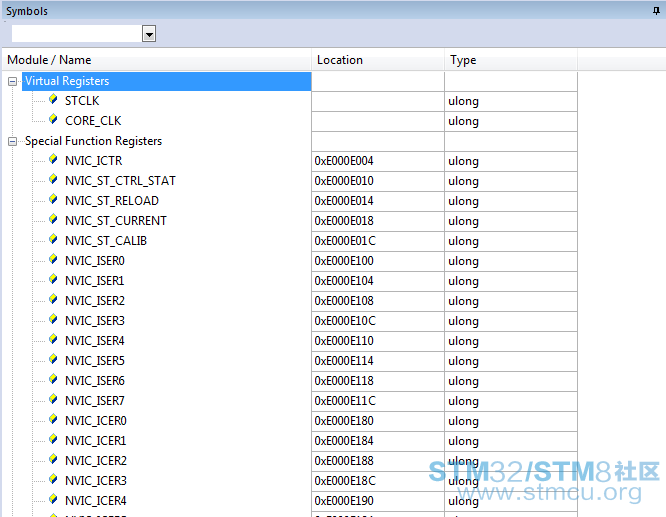666x517 pixels.
Task: Select the NVIC_ICER4 entry name
Action: tap(96, 500)
